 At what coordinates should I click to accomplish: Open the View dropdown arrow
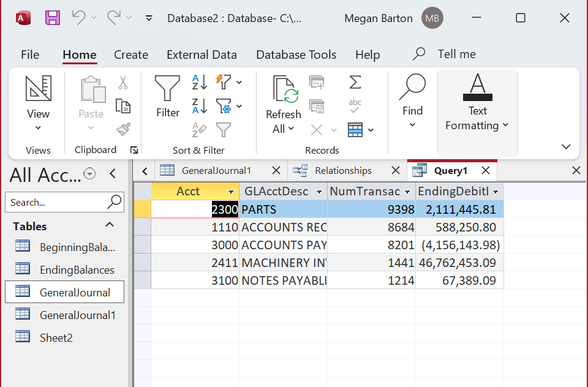click(x=38, y=128)
